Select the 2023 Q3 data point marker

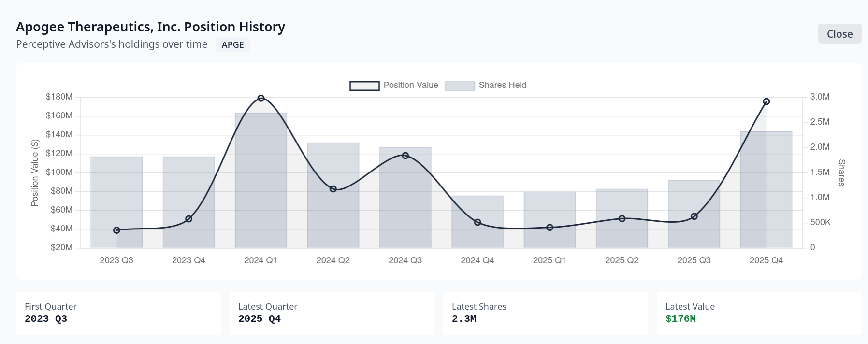[x=116, y=230]
